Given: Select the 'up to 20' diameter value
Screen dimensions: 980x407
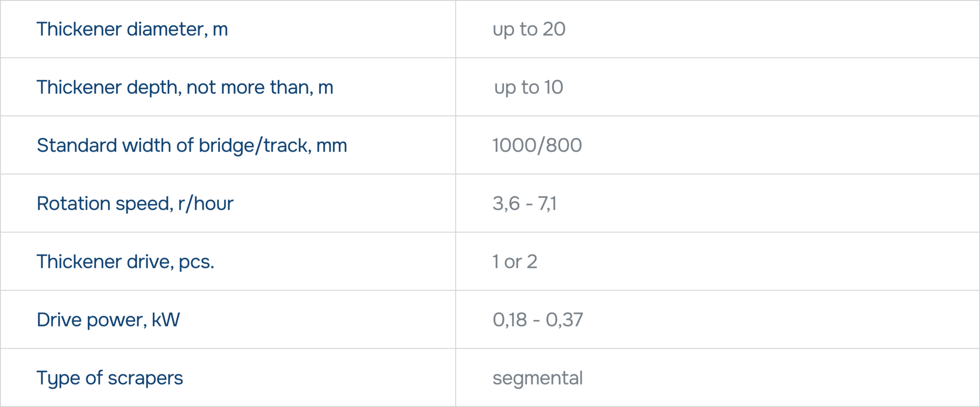Looking at the screenshot, I should [x=528, y=29].
